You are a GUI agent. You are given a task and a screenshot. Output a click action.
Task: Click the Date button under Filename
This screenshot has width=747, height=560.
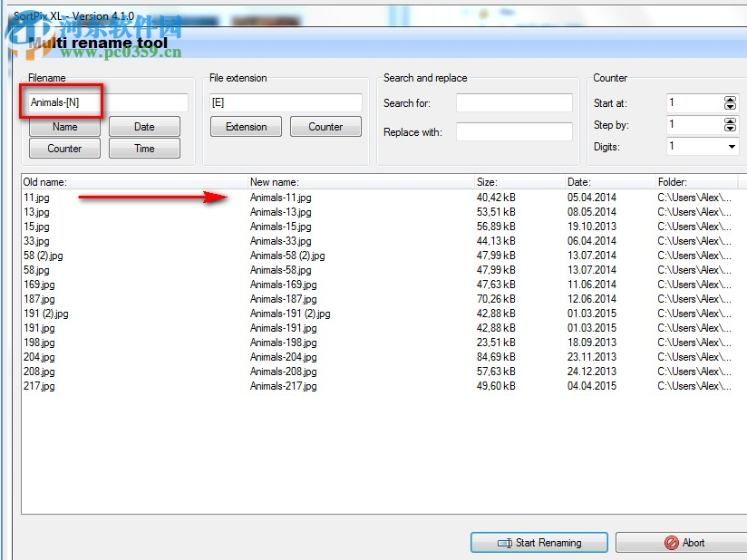144,127
